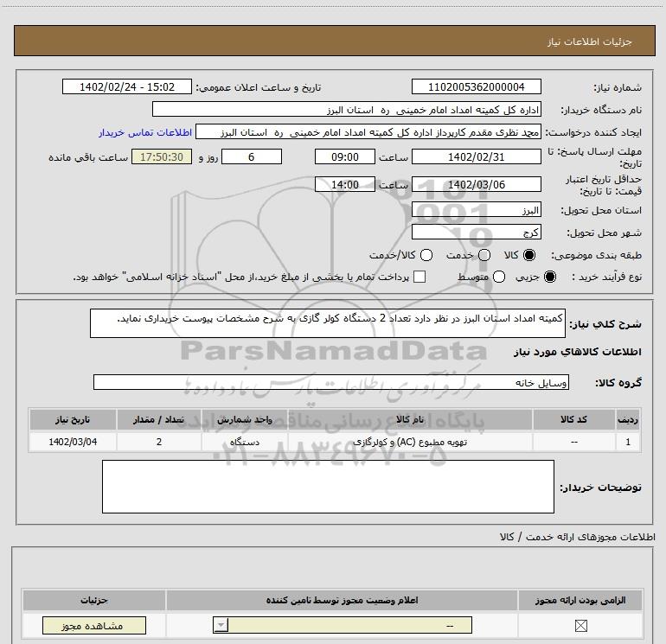The image size is (666, 644).
Task: Click the need date cell 1402/03/04
Action: point(73,442)
